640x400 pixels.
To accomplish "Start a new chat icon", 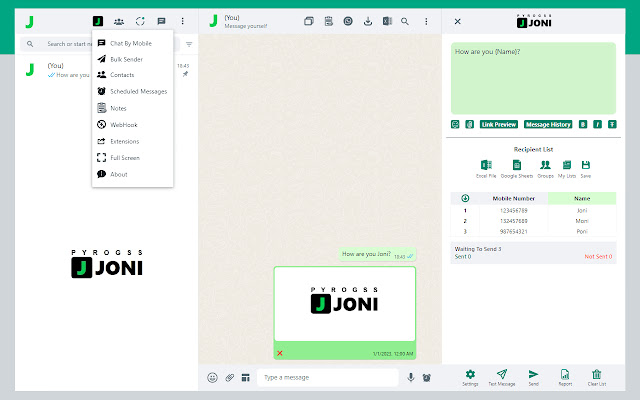I will [161, 21].
